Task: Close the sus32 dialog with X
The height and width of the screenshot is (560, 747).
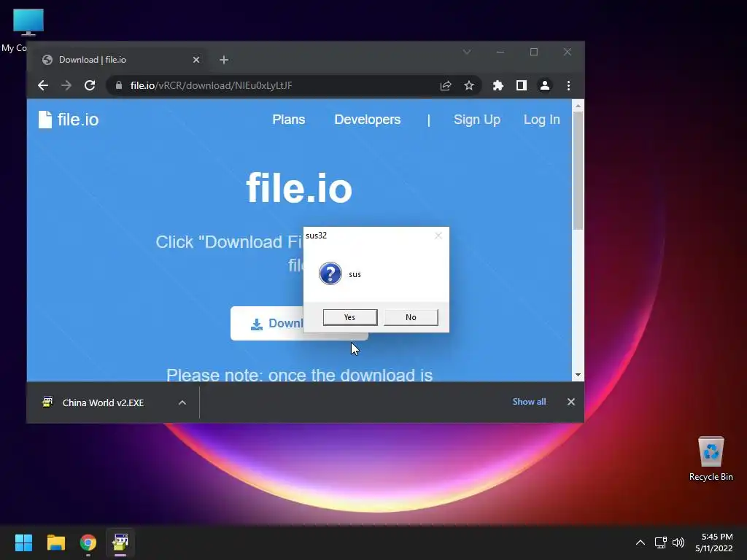Action: point(438,236)
